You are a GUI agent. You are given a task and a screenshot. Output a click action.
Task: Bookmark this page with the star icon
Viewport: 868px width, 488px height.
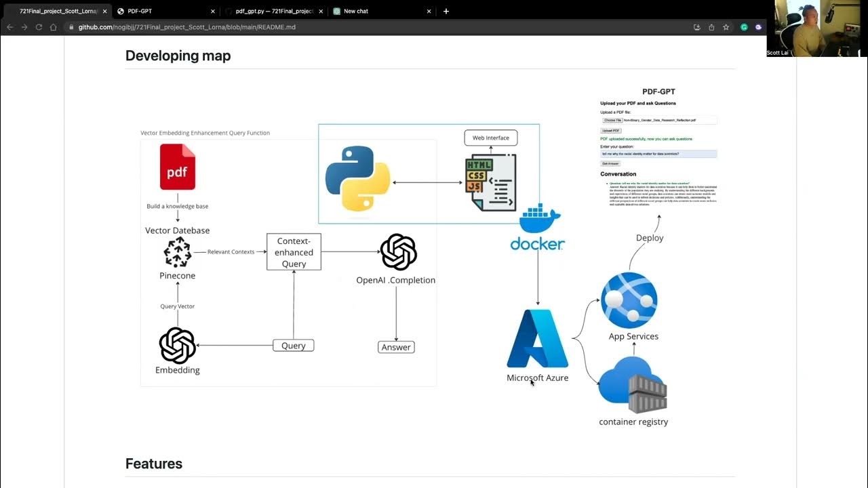pyautogui.click(x=726, y=27)
